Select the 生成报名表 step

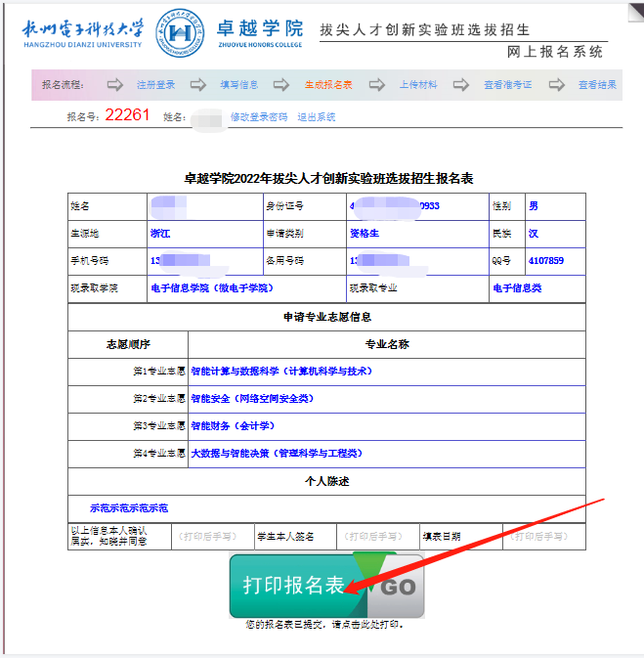click(x=328, y=85)
